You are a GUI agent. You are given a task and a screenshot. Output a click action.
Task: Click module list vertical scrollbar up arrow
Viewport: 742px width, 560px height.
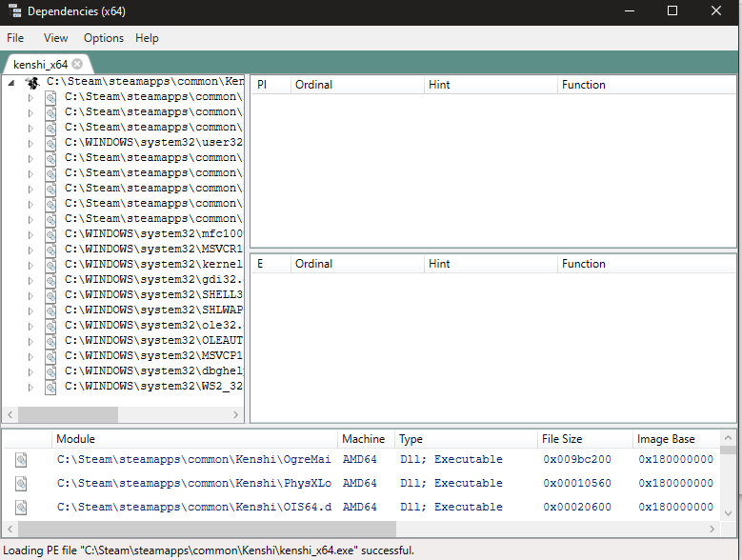click(728, 437)
